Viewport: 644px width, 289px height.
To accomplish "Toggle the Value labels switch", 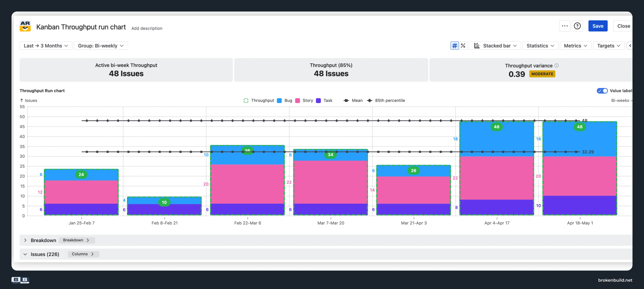I will pyautogui.click(x=602, y=91).
